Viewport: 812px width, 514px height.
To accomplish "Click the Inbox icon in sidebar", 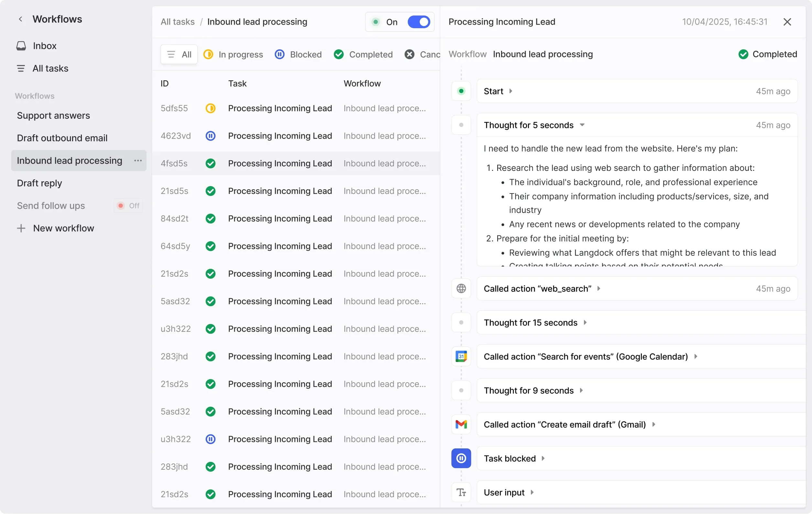I will coord(21,46).
